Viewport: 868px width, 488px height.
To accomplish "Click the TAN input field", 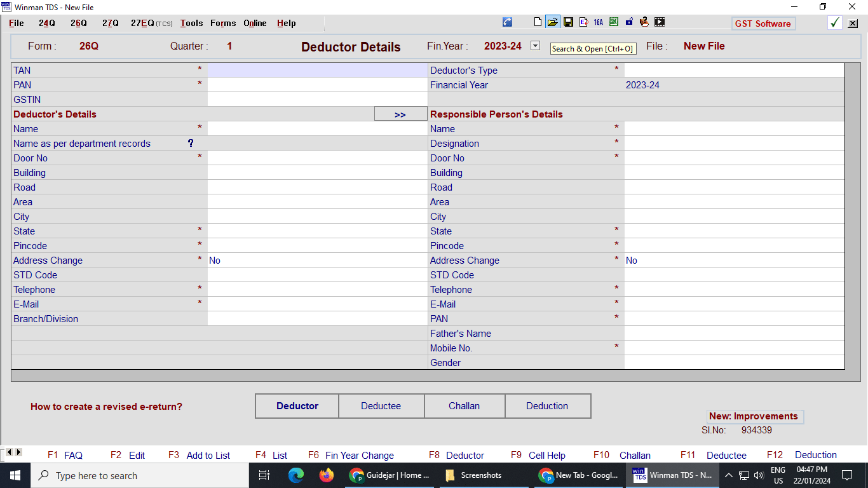I will point(317,70).
